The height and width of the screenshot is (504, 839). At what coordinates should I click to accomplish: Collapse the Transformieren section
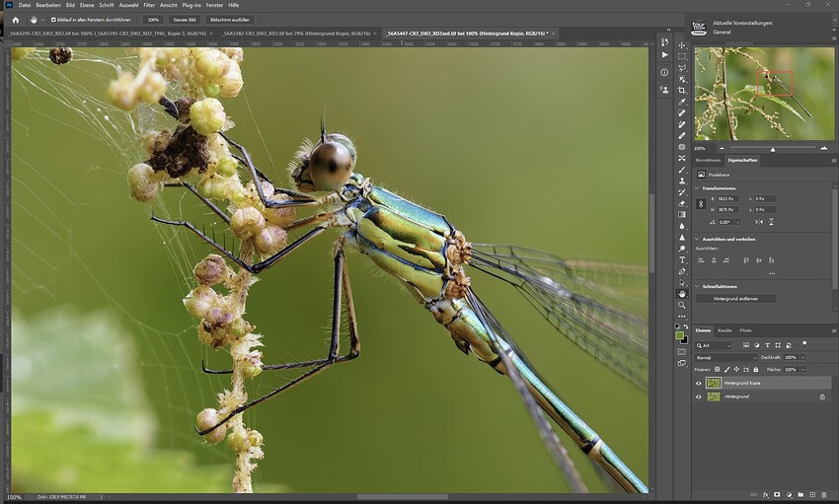[x=697, y=188]
